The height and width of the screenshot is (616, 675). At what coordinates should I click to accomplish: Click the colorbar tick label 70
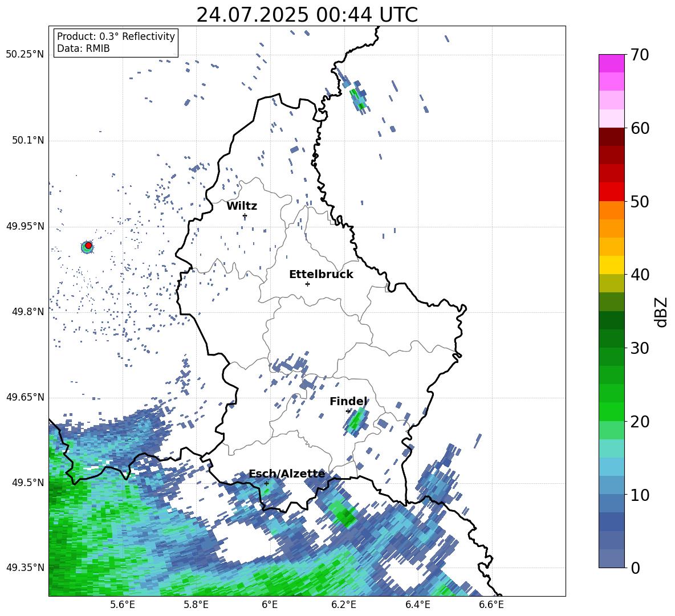[x=640, y=55]
